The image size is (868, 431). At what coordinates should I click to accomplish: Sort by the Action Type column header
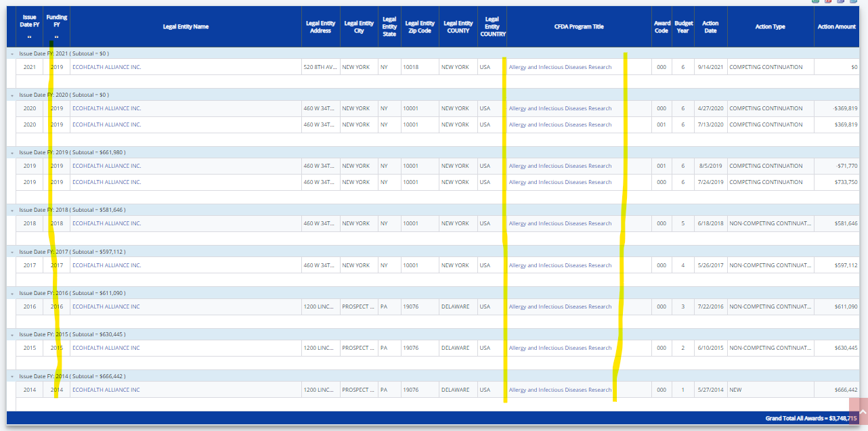(x=771, y=27)
